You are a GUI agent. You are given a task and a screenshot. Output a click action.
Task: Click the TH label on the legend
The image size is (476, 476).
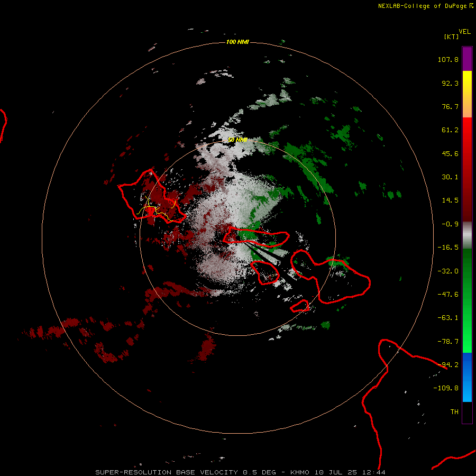454,412
